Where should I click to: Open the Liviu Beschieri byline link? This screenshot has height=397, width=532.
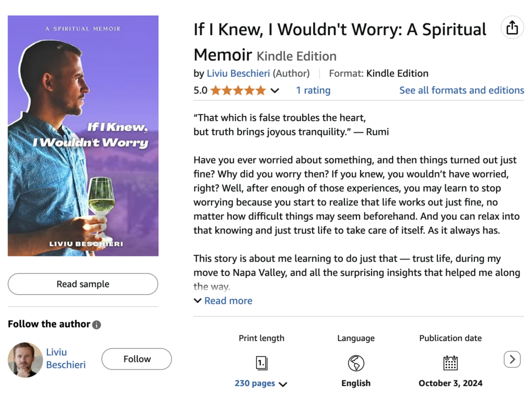(x=238, y=73)
